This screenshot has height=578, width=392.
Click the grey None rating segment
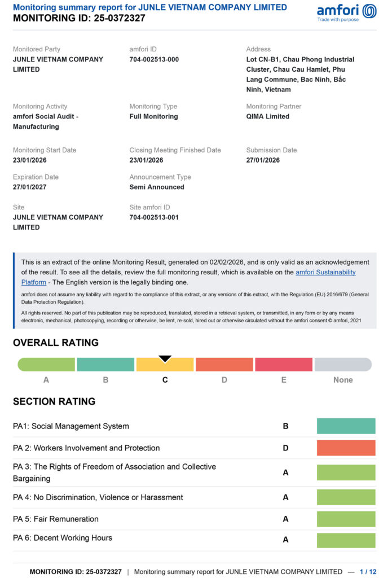click(343, 365)
